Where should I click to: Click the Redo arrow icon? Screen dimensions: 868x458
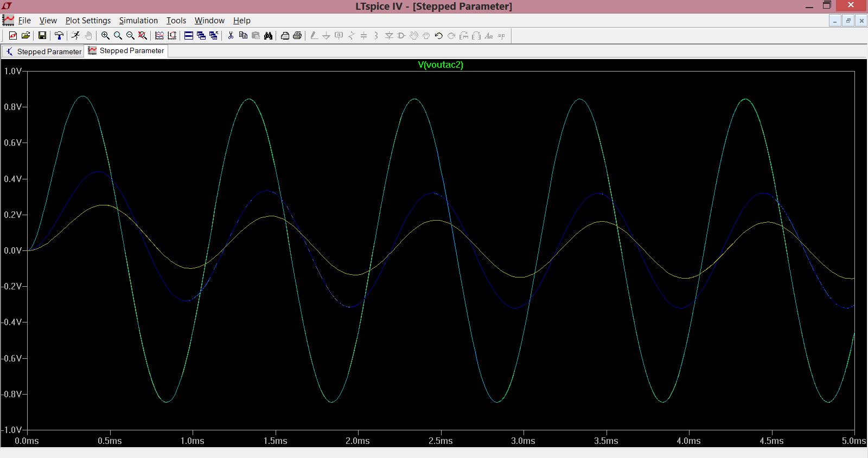tap(451, 36)
